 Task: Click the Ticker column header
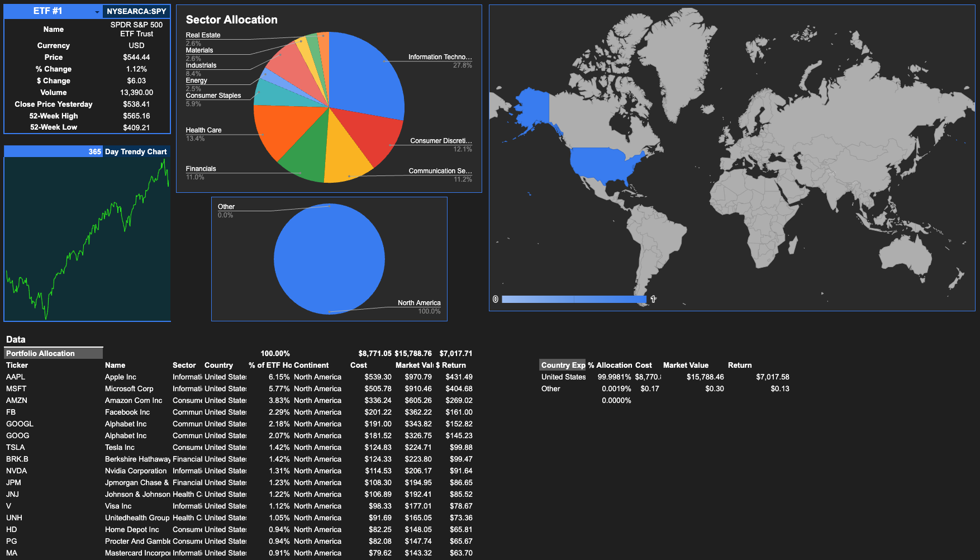(x=17, y=365)
